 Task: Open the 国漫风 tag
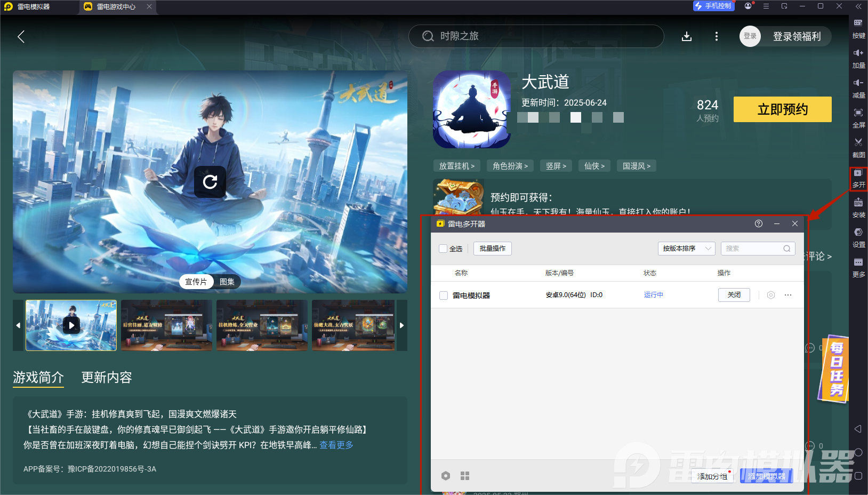tap(637, 166)
